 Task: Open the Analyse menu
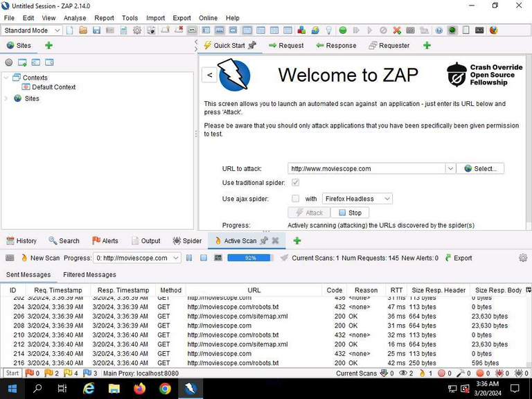point(75,18)
